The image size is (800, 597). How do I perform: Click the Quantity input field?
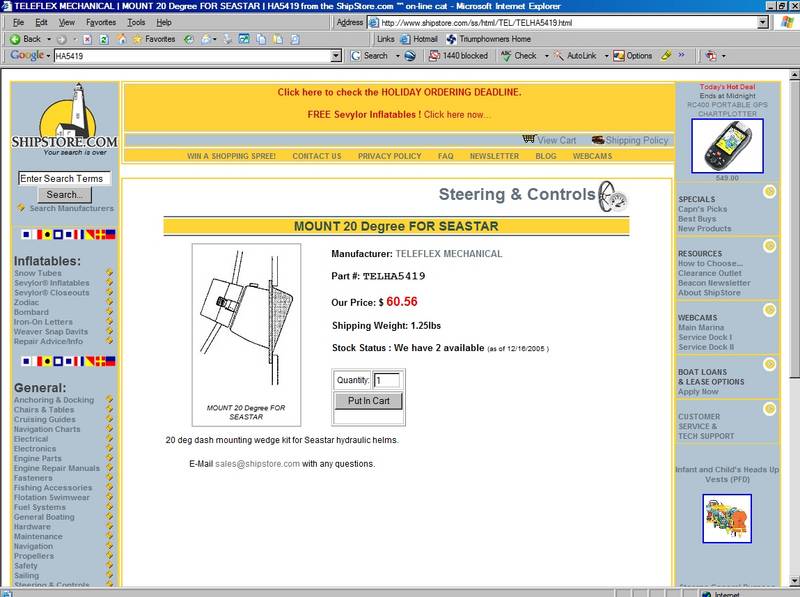coord(387,380)
